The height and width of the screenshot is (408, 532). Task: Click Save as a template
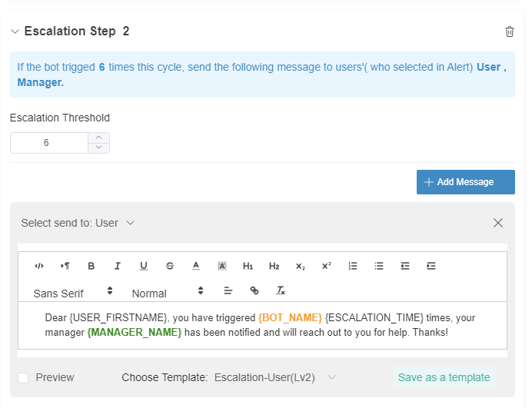click(444, 377)
